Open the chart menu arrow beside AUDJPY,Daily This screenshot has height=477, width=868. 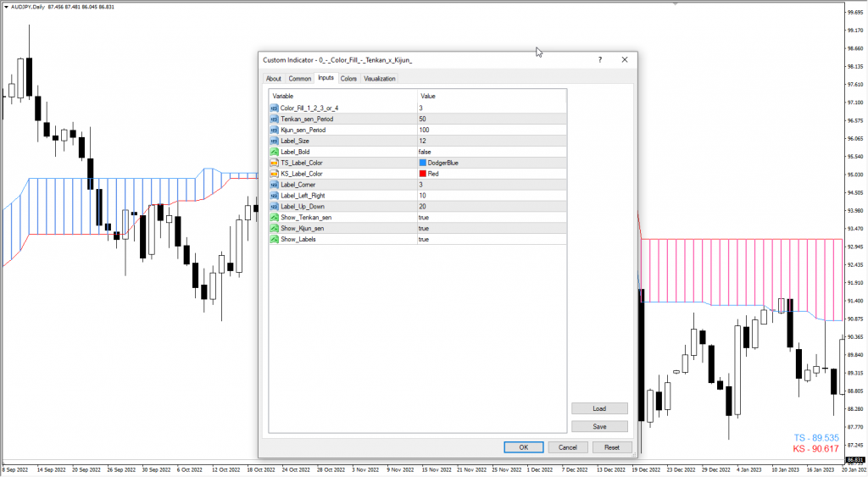(6, 7)
